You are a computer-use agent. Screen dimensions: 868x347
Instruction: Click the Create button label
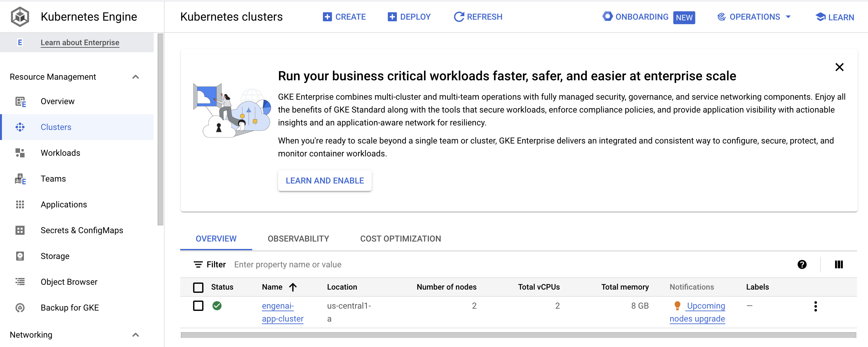(350, 17)
